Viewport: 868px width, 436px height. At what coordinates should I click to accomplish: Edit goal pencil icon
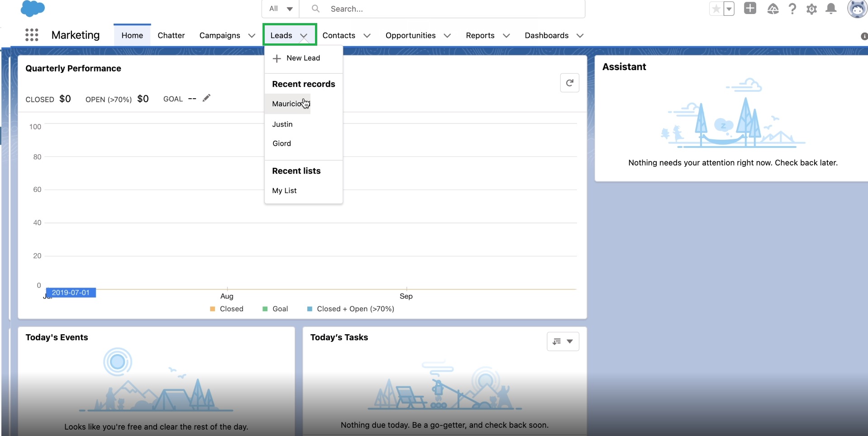[x=206, y=98]
